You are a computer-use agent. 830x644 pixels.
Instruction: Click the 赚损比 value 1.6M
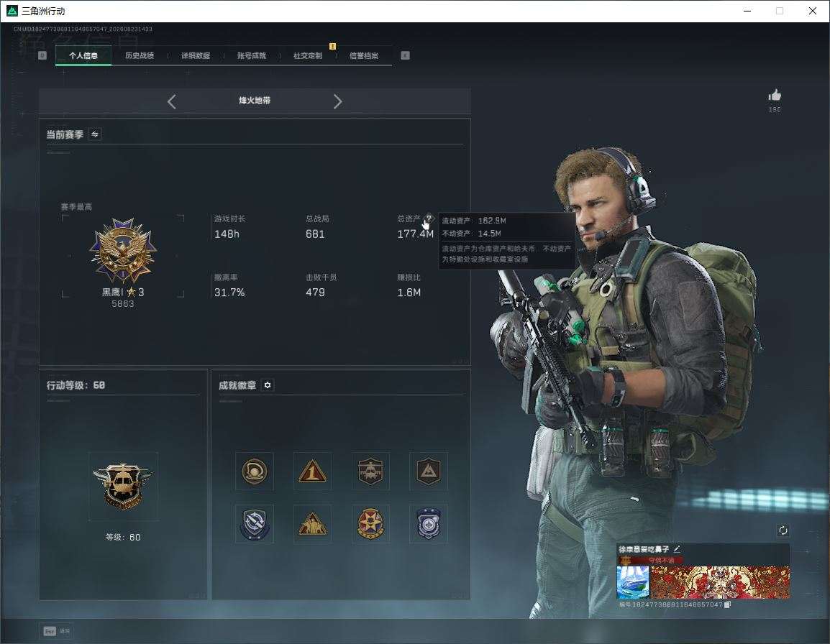[x=409, y=292]
